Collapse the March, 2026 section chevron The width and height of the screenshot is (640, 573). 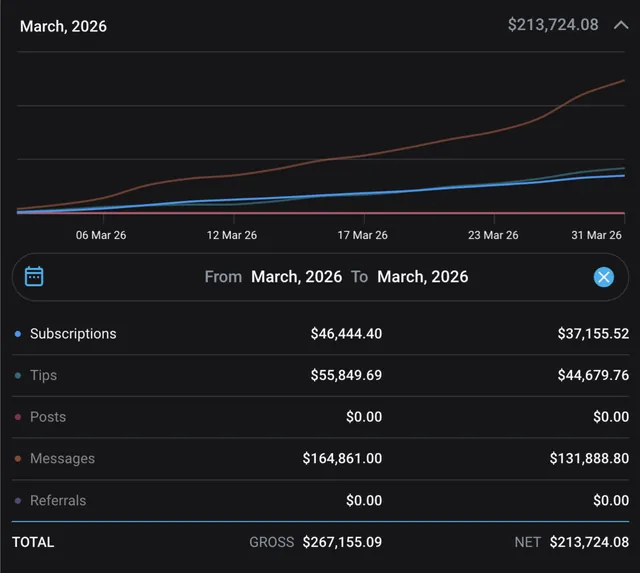click(x=621, y=25)
